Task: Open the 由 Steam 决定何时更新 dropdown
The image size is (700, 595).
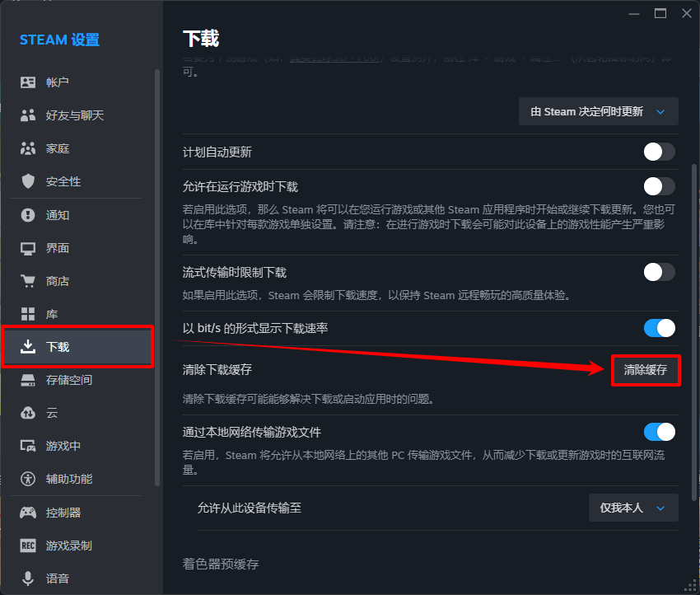Action: pos(598,111)
